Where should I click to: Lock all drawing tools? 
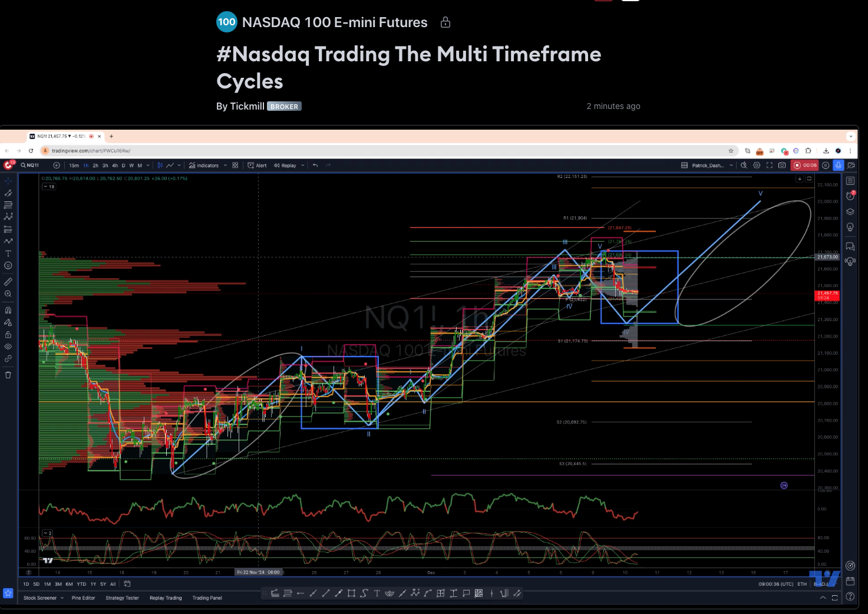8,335
